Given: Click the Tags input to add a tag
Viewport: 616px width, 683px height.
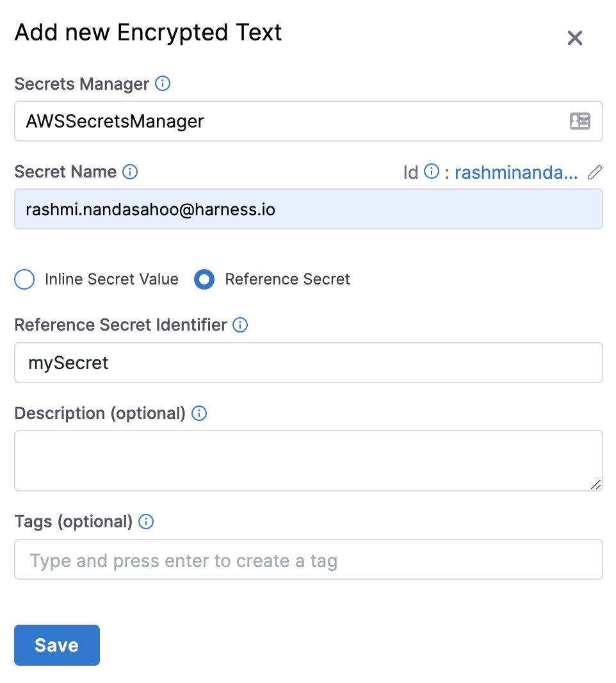Looking at the screenshot, I should 307,560.
